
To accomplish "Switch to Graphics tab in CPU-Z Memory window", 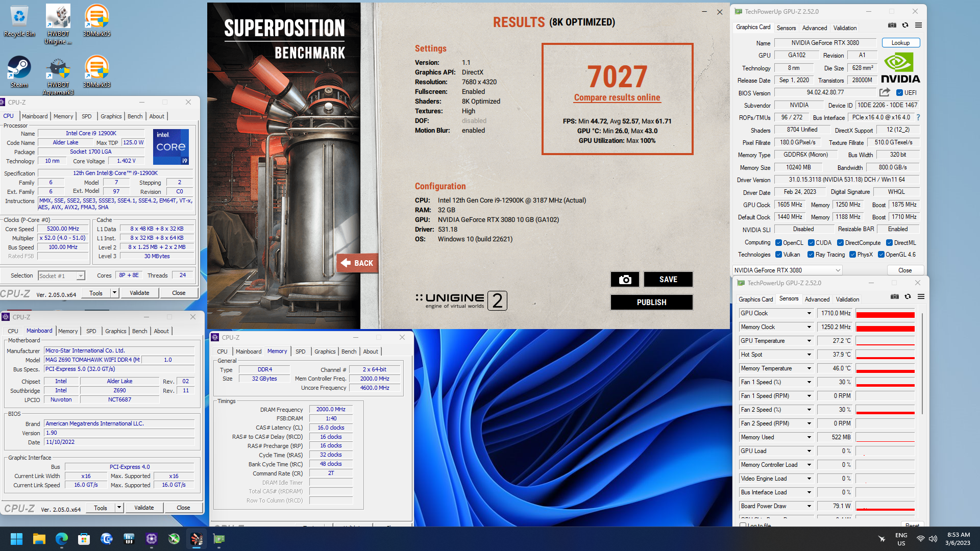I will (x=325, y=352).
